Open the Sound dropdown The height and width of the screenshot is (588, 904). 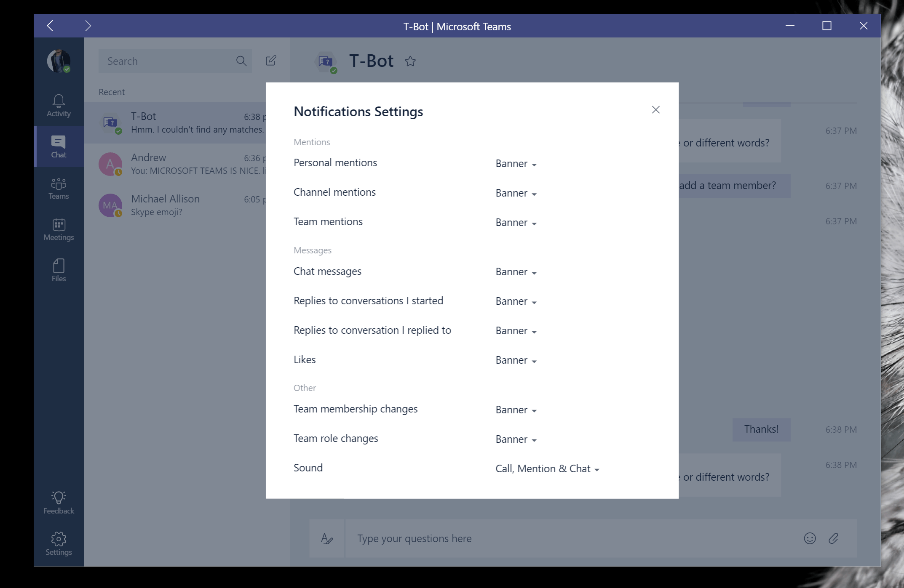click(547, 469)
